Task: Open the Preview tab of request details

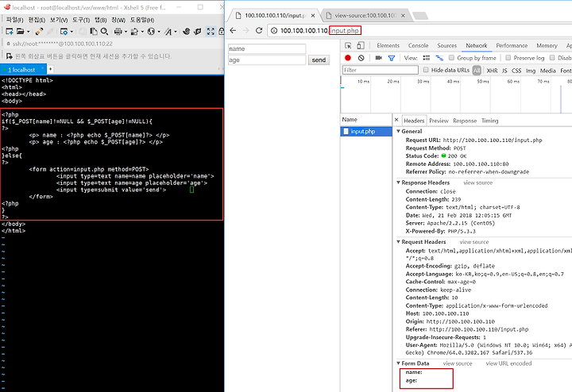Action: [439, 121]
